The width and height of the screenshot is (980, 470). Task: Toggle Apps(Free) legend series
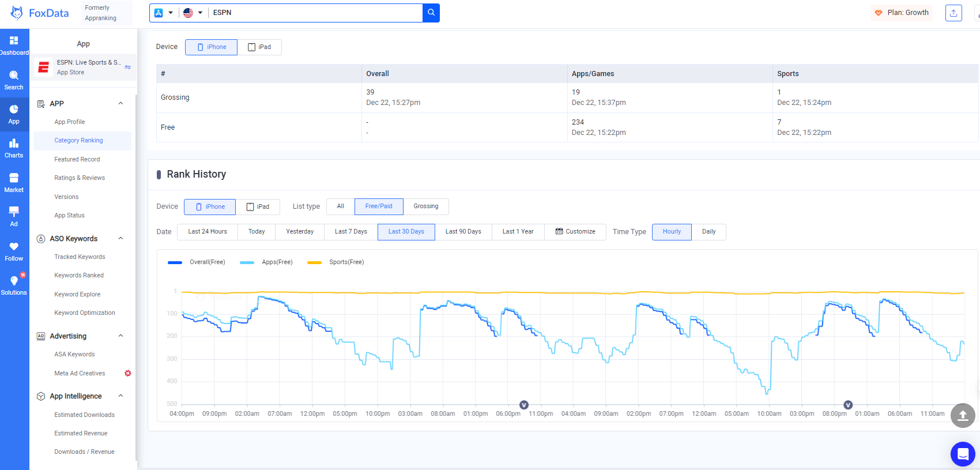click(266, 262)
